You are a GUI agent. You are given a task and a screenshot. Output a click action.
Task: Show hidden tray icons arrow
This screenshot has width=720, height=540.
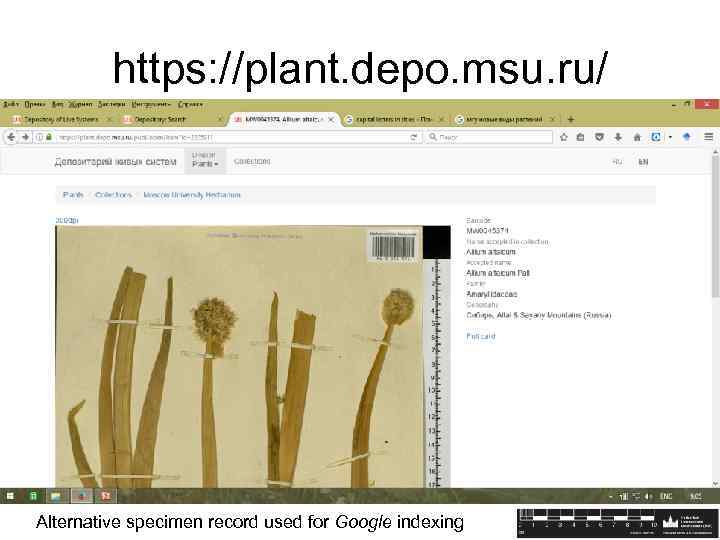(x=611, y=496)
